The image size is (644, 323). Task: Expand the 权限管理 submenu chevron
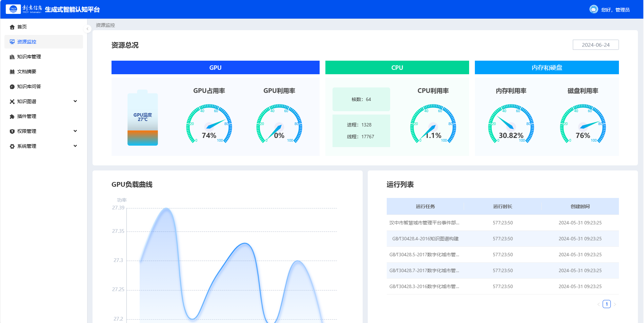75,131
